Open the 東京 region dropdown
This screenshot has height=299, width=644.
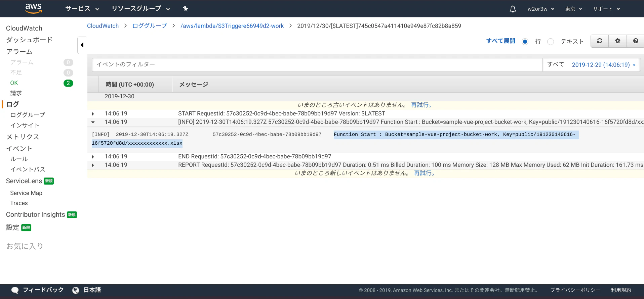tap(573, 9)
